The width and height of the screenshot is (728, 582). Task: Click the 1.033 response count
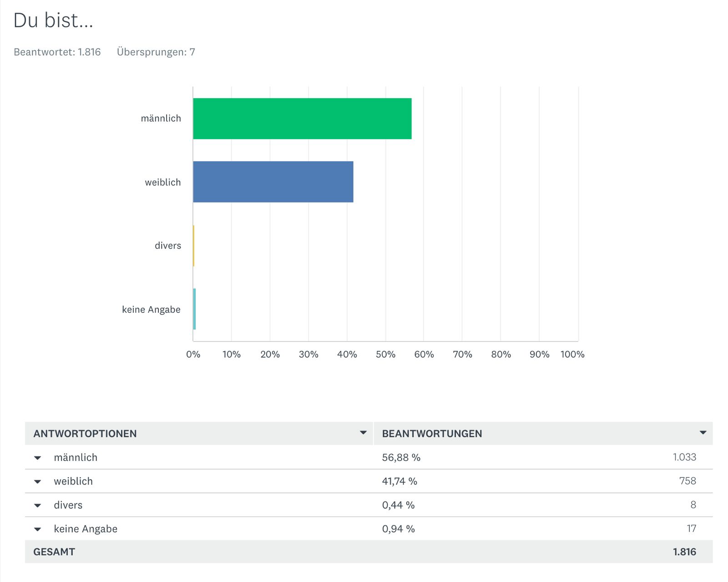click(684, 457)
